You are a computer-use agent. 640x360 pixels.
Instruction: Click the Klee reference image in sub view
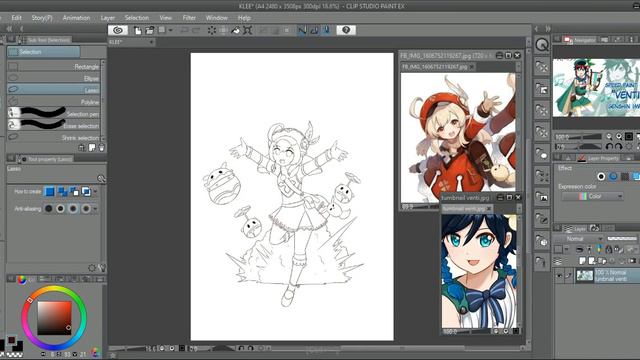pos(458,137)
